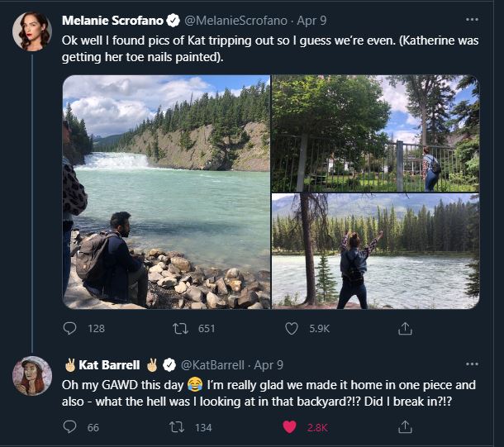The width and height of the screenshot is (504, 447).
Task: Reply to Melanie Scrofano's tweet
Action: (x=70, y=328)
